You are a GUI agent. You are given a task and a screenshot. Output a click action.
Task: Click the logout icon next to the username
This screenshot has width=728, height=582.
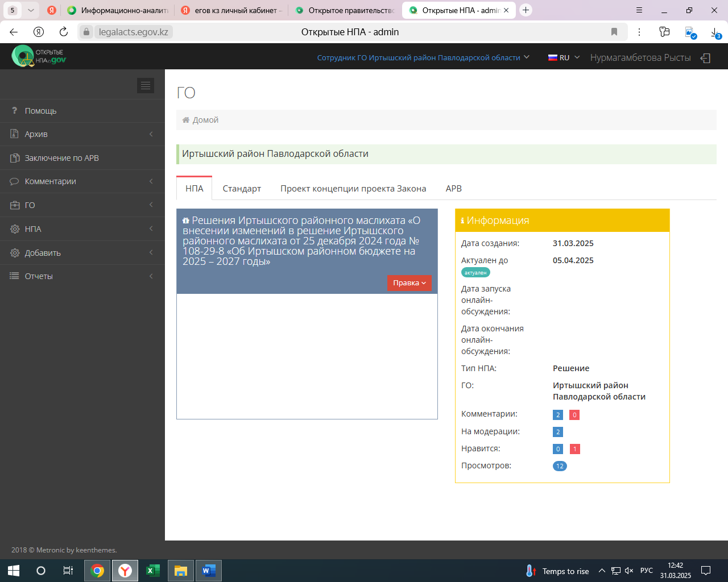(705, 58)
